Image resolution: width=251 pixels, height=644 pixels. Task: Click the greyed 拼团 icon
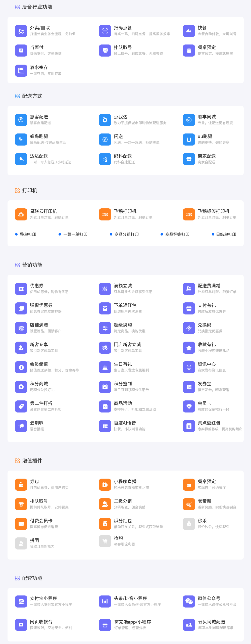21,543
